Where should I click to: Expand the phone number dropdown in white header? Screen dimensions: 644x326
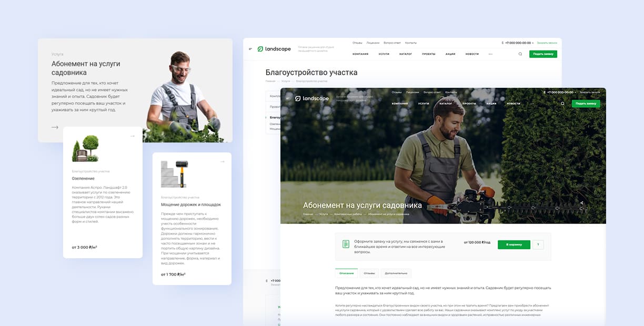[533, 43]
